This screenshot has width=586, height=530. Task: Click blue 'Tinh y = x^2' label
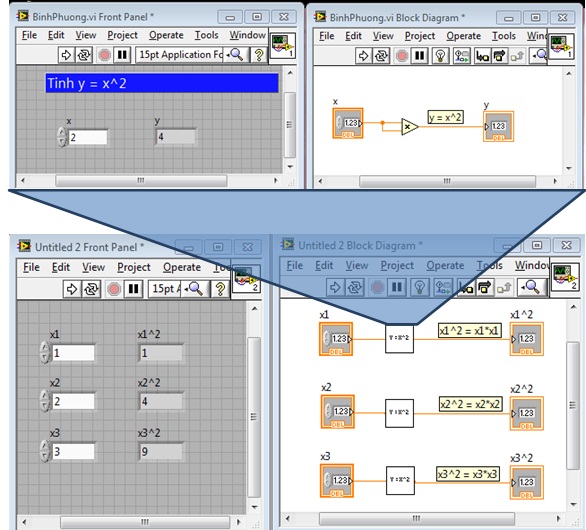(x=162, y=83)
